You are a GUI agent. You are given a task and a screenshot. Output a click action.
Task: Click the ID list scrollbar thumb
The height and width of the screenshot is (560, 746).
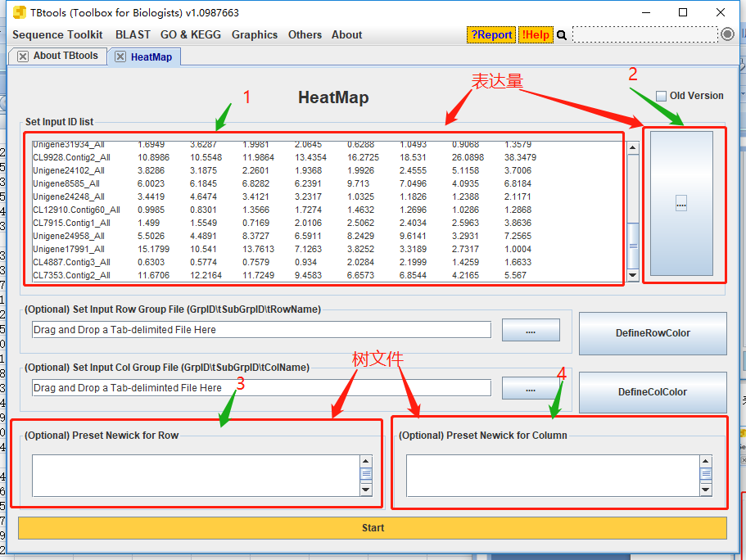633,246
